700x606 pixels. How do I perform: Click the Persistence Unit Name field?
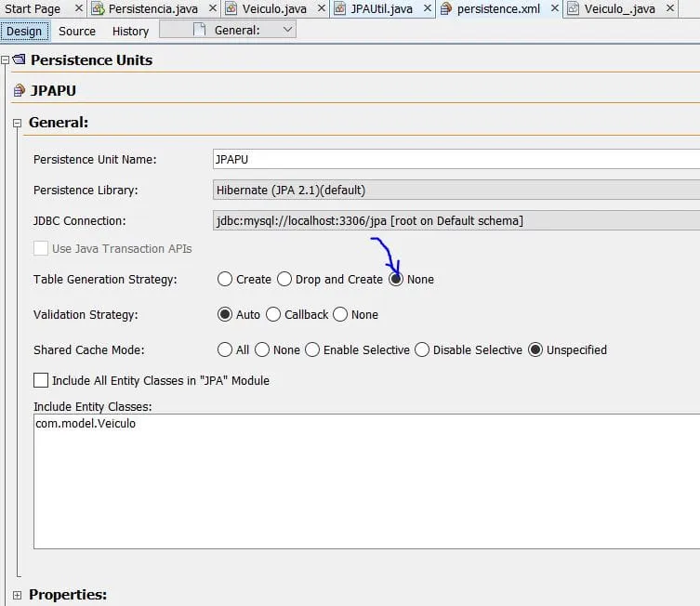pos(456,159)
